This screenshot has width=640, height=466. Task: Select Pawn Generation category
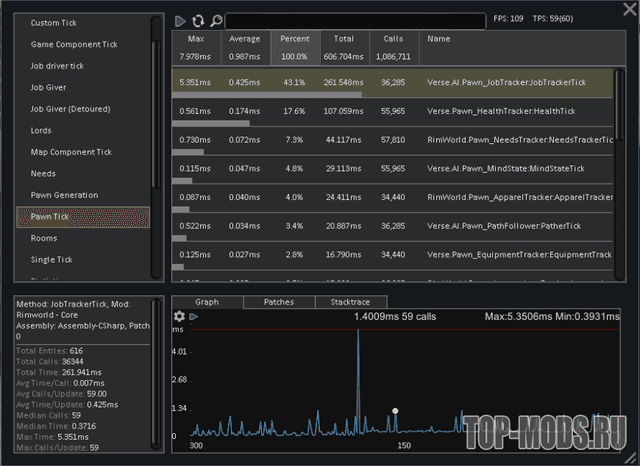[83, 195]
